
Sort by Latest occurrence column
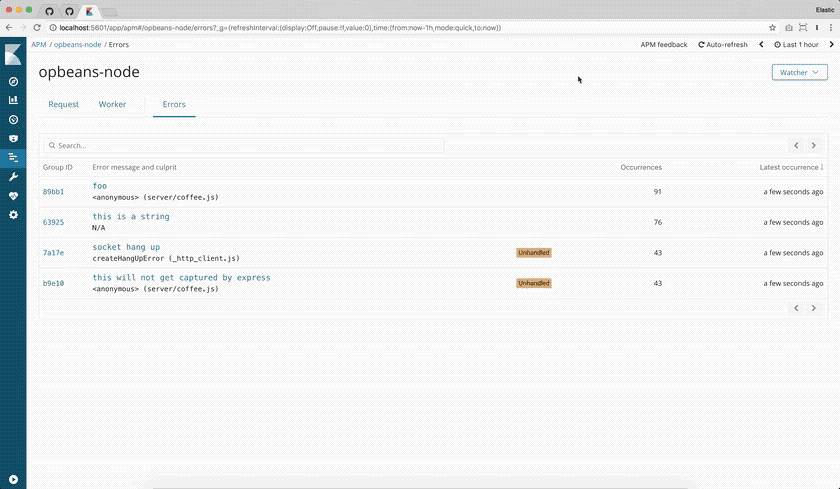(791, 167)
